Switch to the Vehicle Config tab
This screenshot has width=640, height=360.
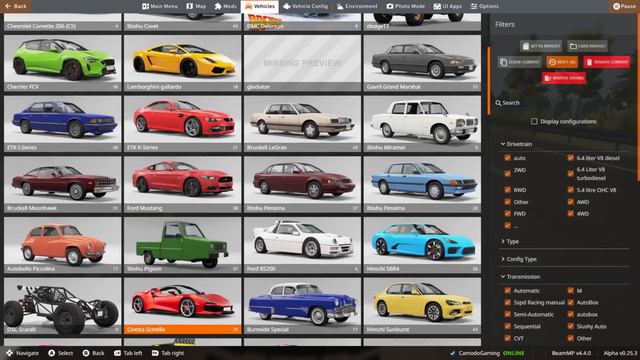pyautogui.click(x=305, y=6)
